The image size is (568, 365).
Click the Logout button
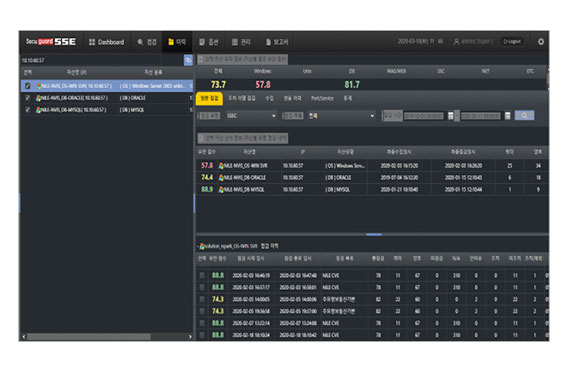tap(512, 42)
